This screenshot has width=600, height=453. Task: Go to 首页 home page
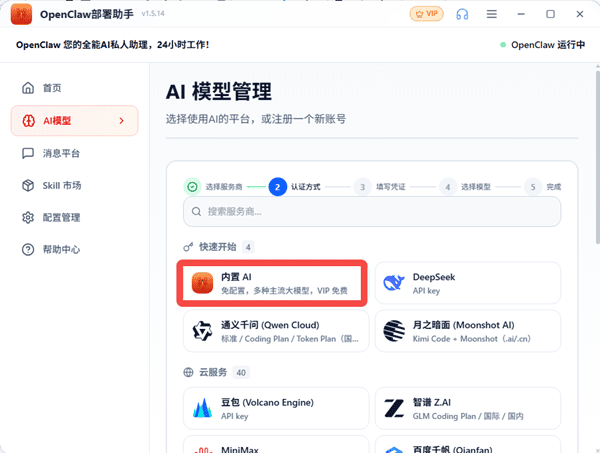click(x=74, y=88)
